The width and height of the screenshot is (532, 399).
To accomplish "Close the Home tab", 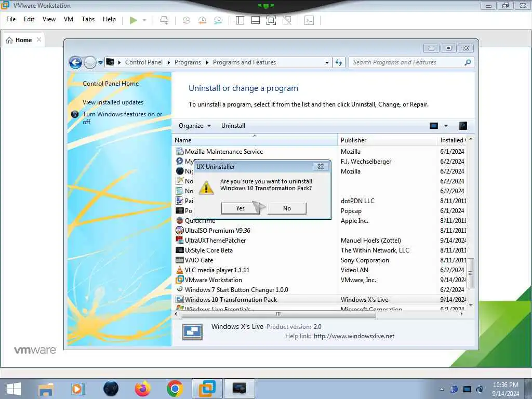I will click(39, 39).
